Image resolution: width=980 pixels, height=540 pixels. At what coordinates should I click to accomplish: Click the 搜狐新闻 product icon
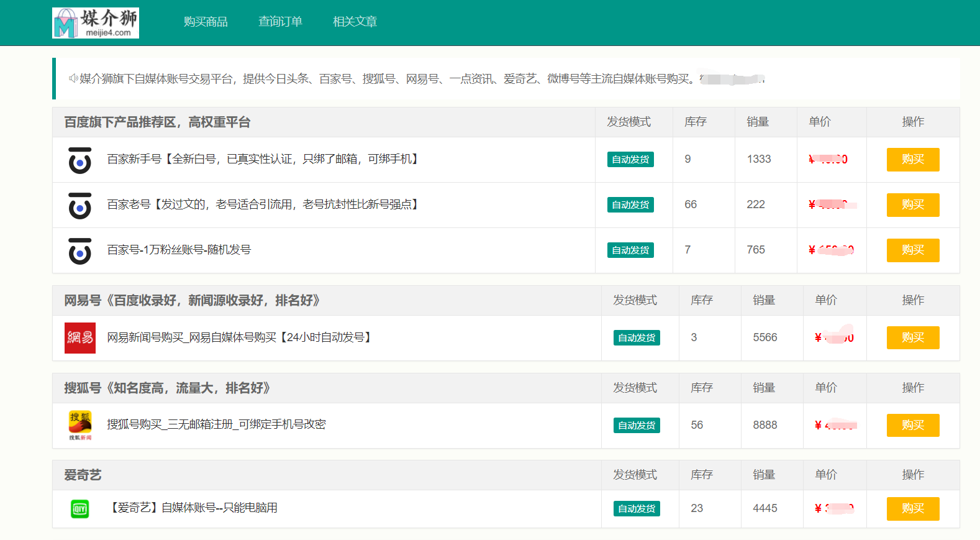coord(80,426)
